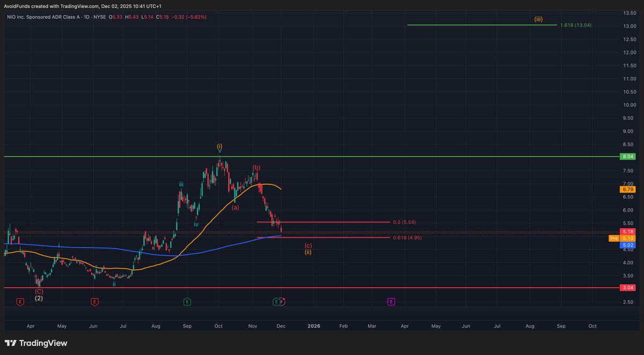Click the Feb label on time axis
644x355 pixels.
click(x=343, y=326)
